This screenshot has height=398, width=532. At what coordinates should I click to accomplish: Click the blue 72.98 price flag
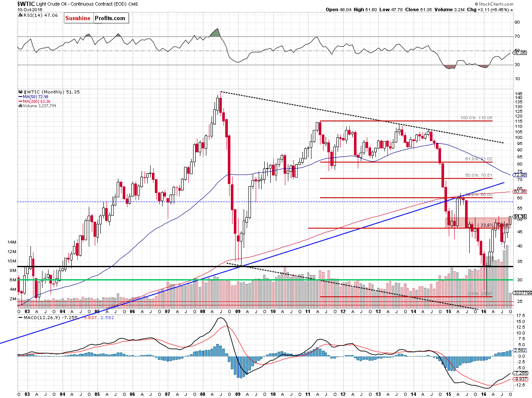pyautogui.click(x=520, y=175)
